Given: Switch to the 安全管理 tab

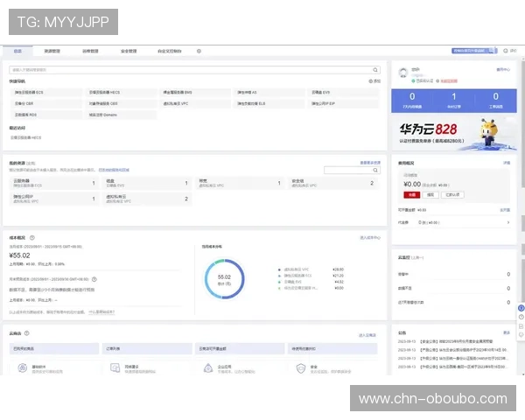Looking at the screenshot, I should pos(129,51).
